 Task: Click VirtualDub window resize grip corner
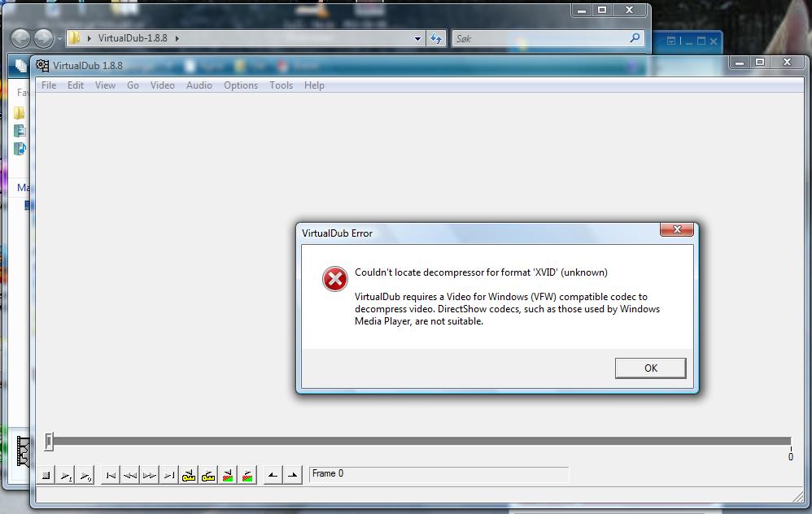point(798,496)
